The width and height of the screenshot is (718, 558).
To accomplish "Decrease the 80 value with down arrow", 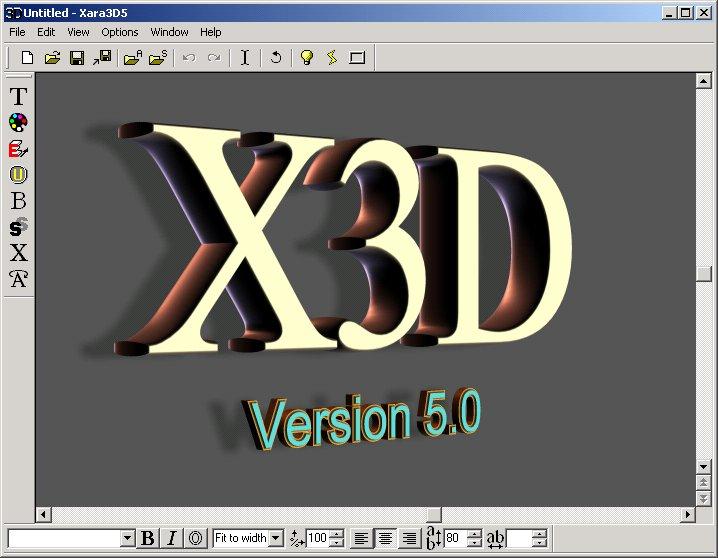I will pyautogui.click(x=475, y=543).
